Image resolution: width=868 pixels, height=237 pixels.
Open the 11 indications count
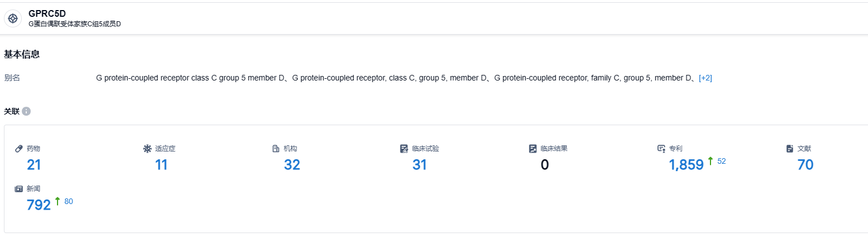tap(161, 165)
